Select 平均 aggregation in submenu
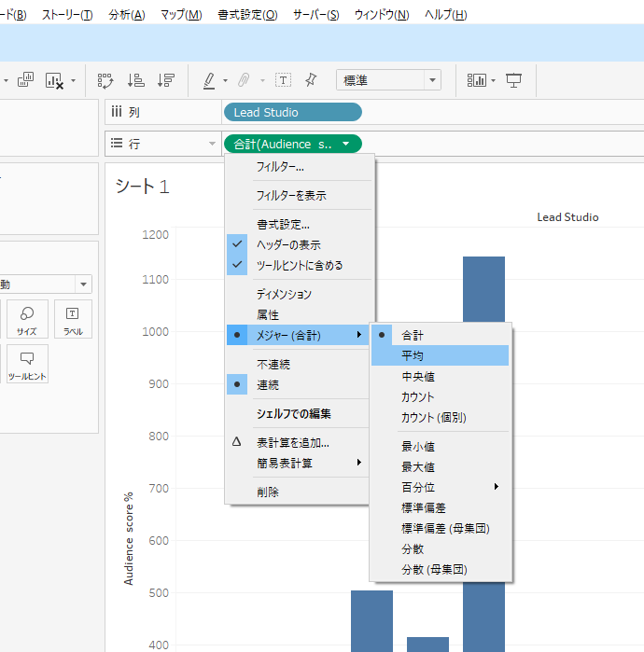Image resolution: width=644 pixels, height=652 pixels. pos(441,355)
